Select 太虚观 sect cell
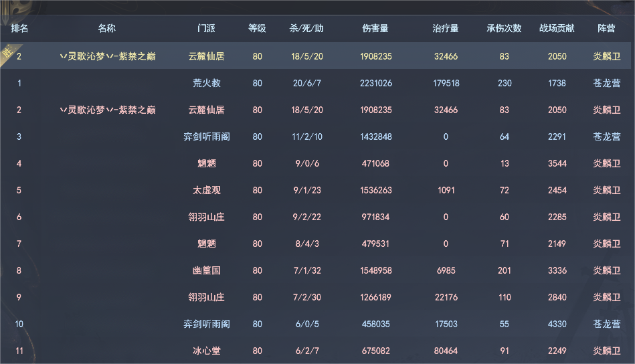The image size is (635, 364). [x=207, y=190]
